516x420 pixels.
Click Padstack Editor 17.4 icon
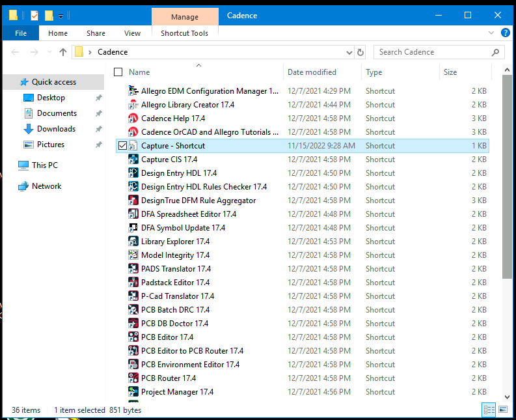133,283
